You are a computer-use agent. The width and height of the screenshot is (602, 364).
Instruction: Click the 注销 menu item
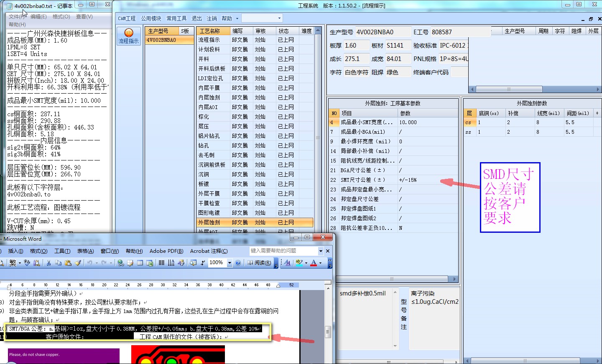pos(212,18)
